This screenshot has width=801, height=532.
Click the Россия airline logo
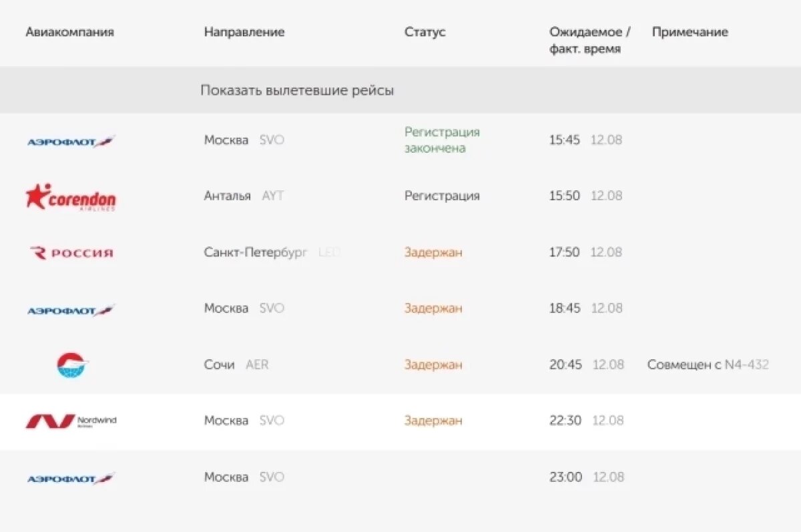(x=72, y=253)
